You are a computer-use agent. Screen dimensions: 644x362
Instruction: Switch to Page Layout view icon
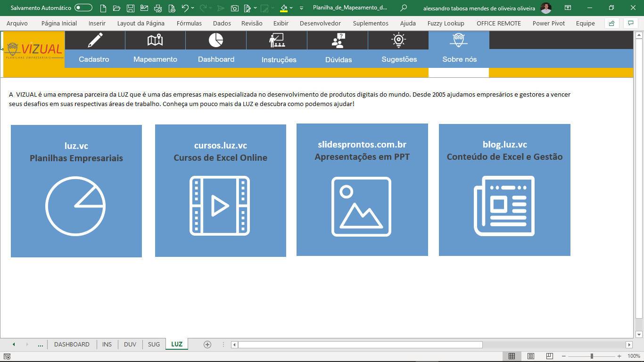coord(531,356)
